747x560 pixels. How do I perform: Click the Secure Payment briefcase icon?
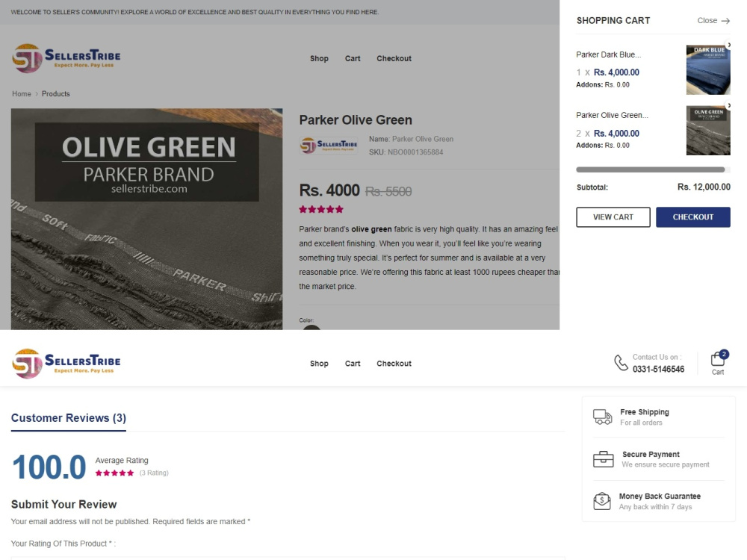[x=603, y=459]
